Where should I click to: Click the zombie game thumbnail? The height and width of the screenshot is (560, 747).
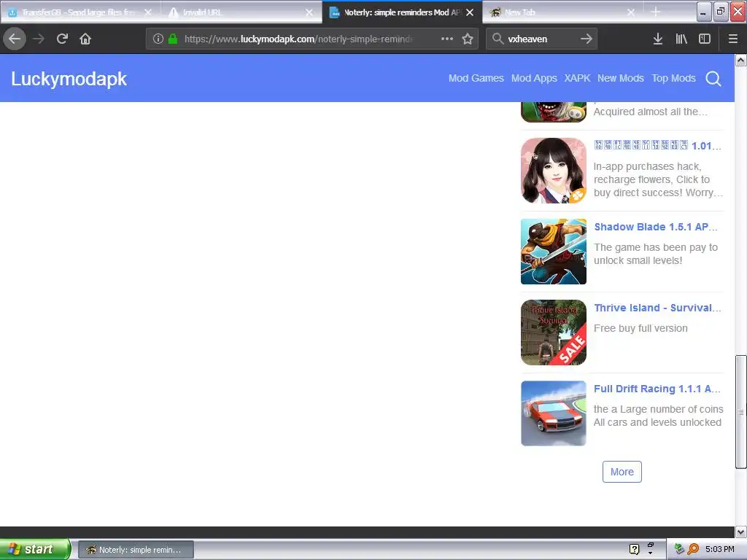click(x=554, y=112)
